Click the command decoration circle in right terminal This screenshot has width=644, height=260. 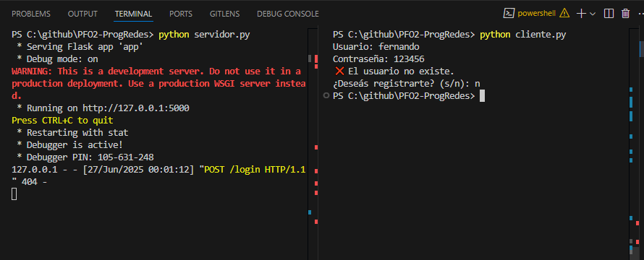click(326, 96)
